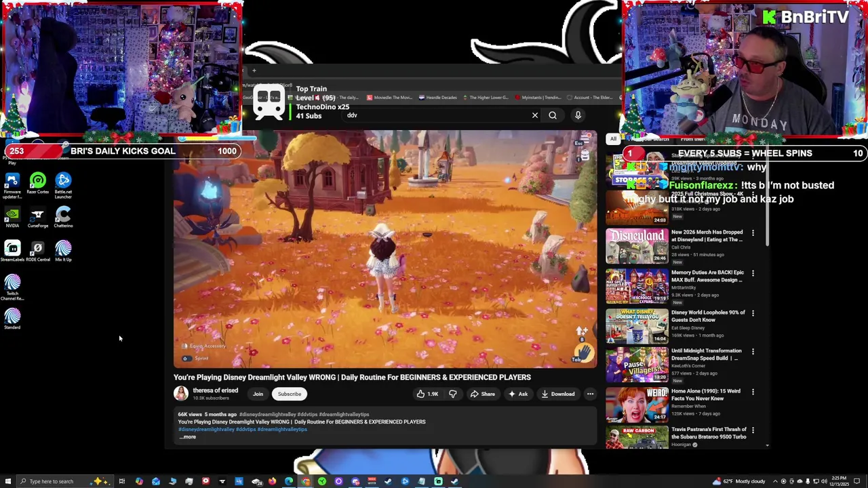This screenshot has height=488, width=868.
Task: Clear the YouTube search box with X
Action: (x=535, y=115)
